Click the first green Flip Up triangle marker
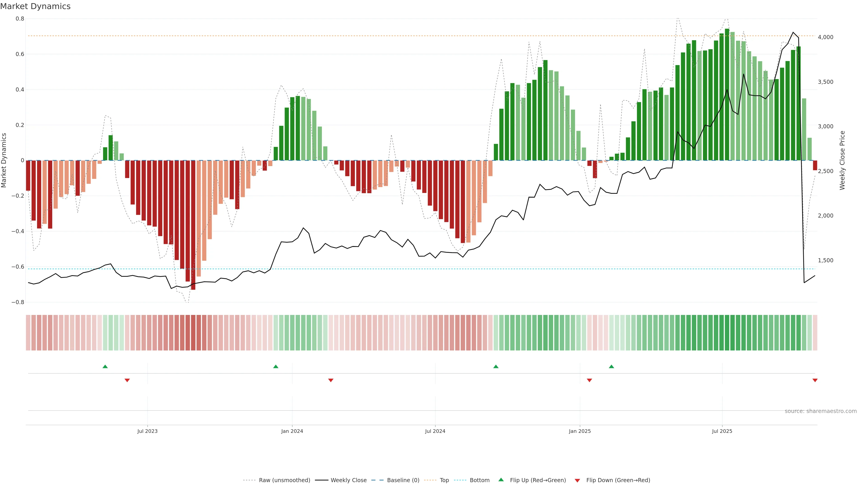The width and height of the screenshot is (868, 488). (x=105, y=366)
